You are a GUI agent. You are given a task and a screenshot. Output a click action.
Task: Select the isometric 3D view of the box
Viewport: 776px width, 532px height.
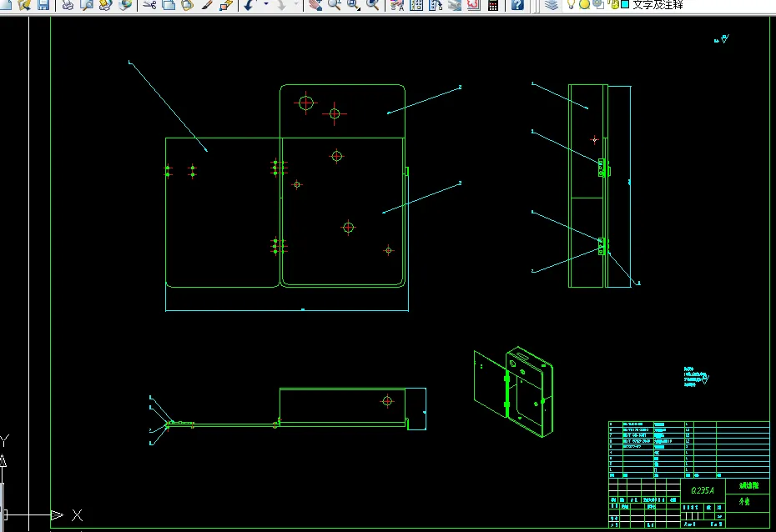click(x=514, y=392)
